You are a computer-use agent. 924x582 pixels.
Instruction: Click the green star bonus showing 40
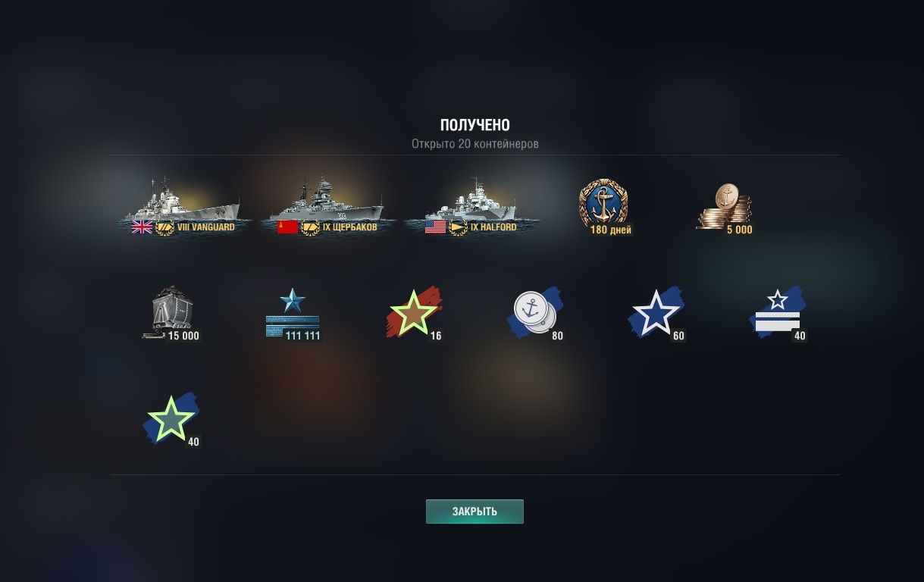click(x=171, y=419)
